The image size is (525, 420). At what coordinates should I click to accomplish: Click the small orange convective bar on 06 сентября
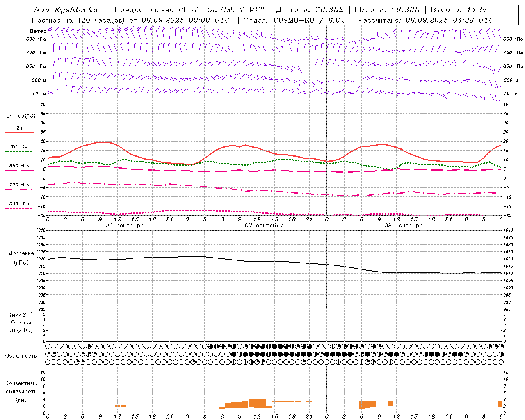click(120, 406)
